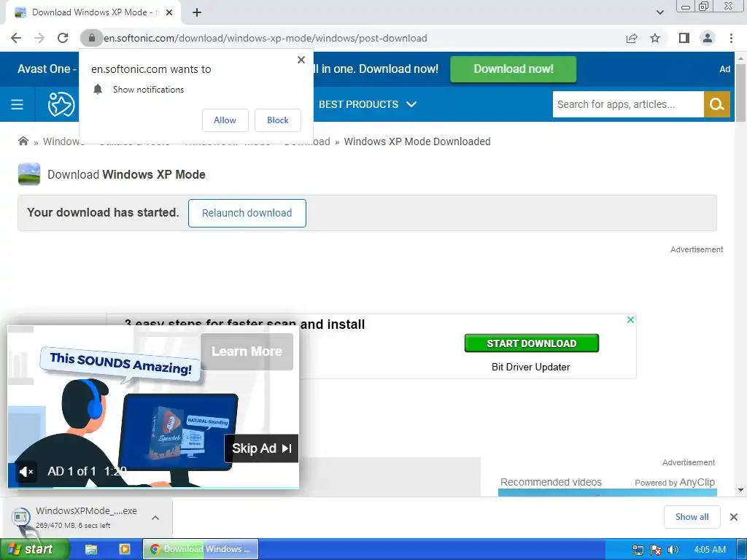This screenshot has width=747, height=560.
Task: Block notifications from en.softonic.com
Action: tap(278, 120)
